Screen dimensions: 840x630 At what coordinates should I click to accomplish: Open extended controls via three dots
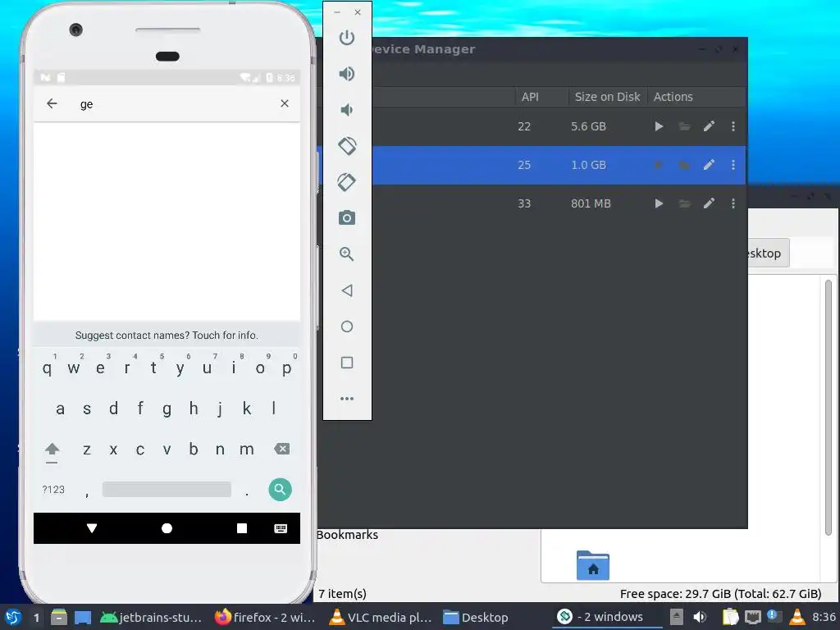click(x=347, y=399)
